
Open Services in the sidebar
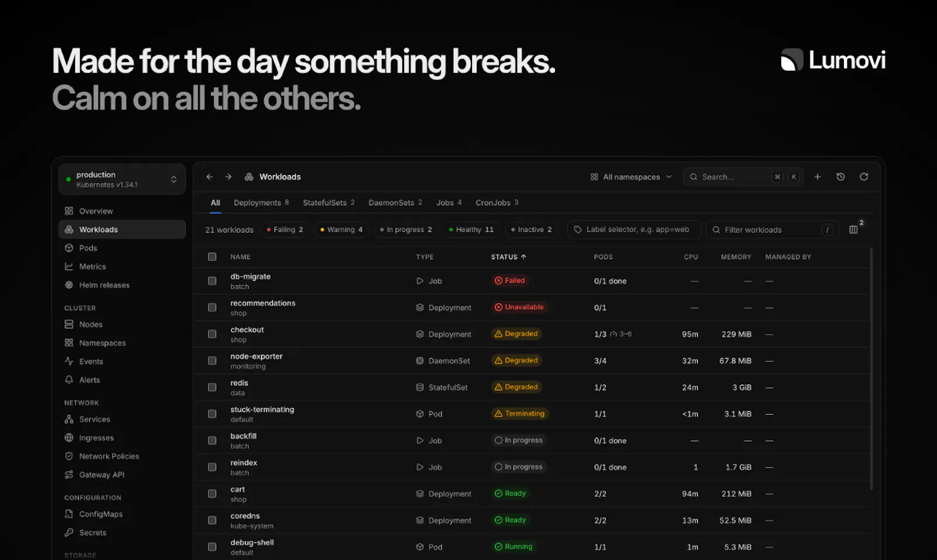point(122,419)
